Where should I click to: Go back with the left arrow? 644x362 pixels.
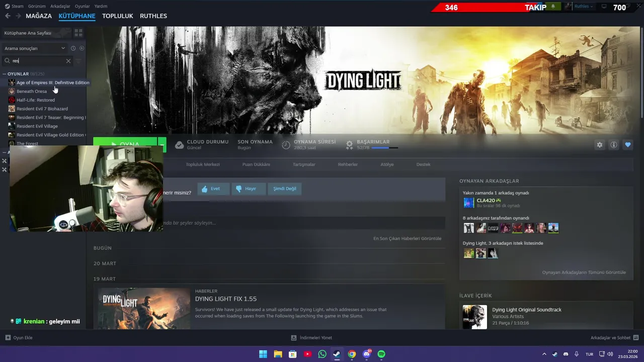(8, 16)
